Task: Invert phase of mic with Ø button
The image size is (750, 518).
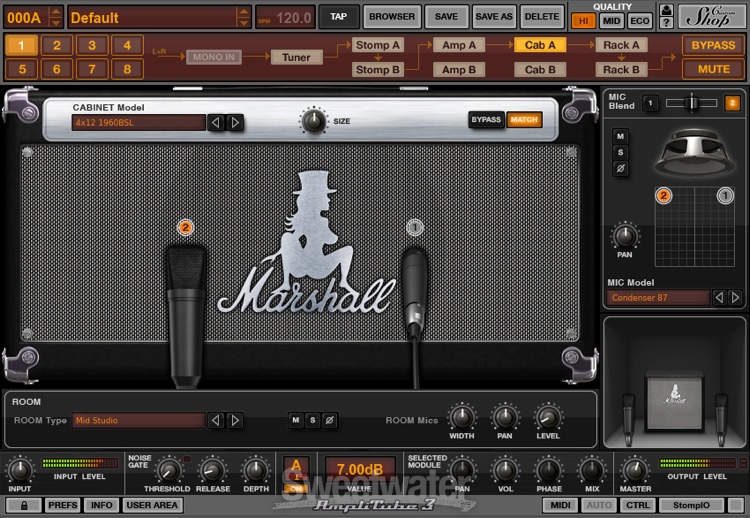Action: coord(621,169)
